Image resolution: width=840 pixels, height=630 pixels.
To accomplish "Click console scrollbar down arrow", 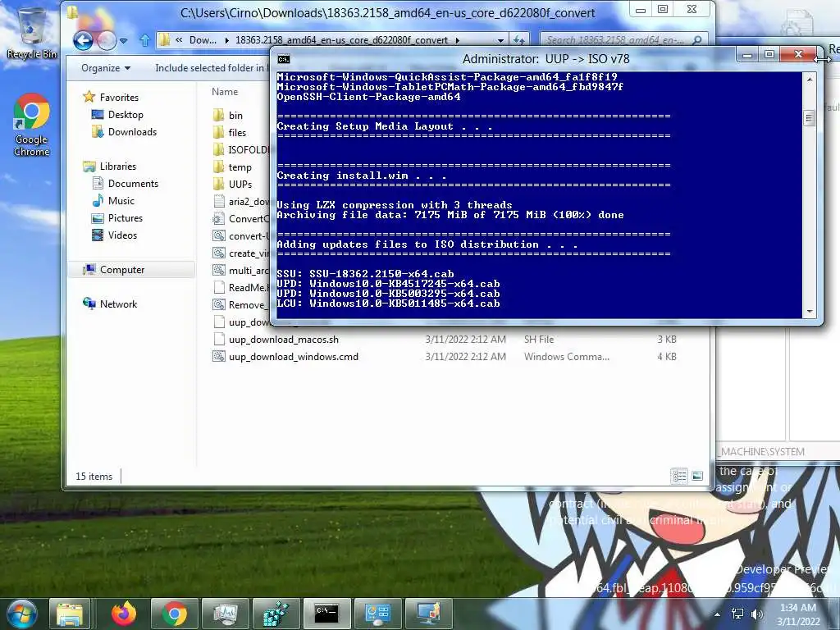I will [x=810, y=311].
